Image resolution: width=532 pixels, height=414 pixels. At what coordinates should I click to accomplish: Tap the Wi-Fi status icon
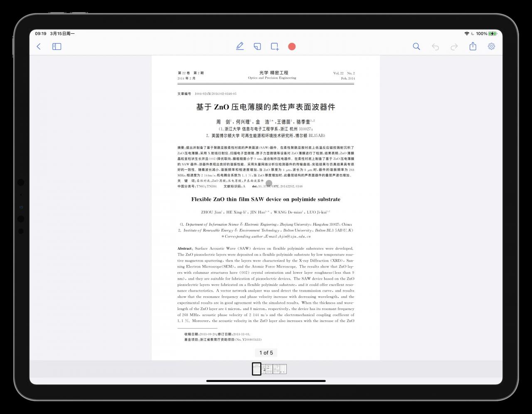tap(467, 34)
